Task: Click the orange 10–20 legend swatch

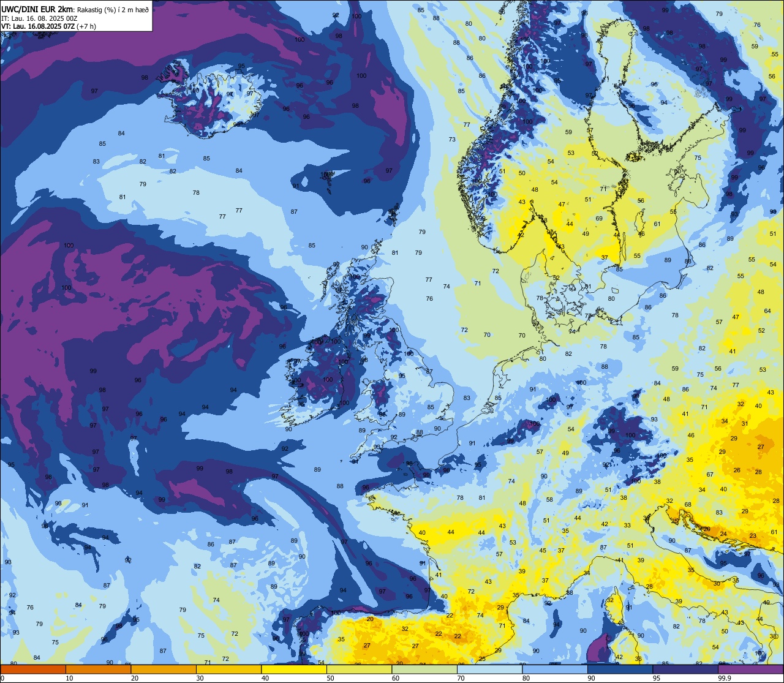Action: [x=98, y=669]
